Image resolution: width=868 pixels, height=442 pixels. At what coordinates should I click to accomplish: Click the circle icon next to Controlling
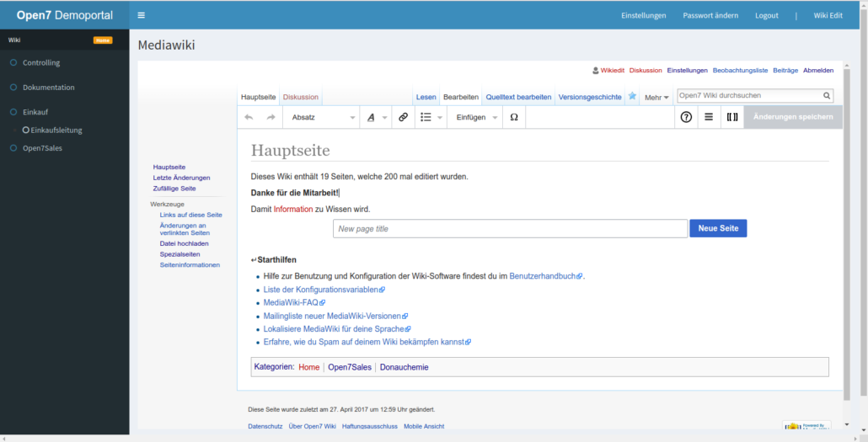(13, 62)
